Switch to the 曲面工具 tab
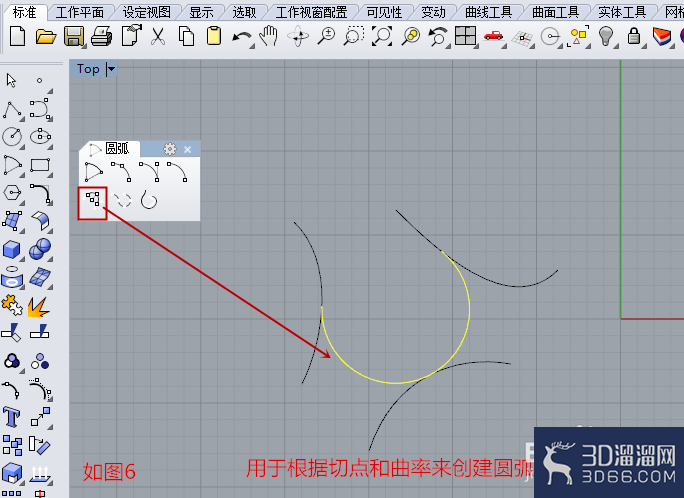 pyautogui.click(x=555, y=12)
